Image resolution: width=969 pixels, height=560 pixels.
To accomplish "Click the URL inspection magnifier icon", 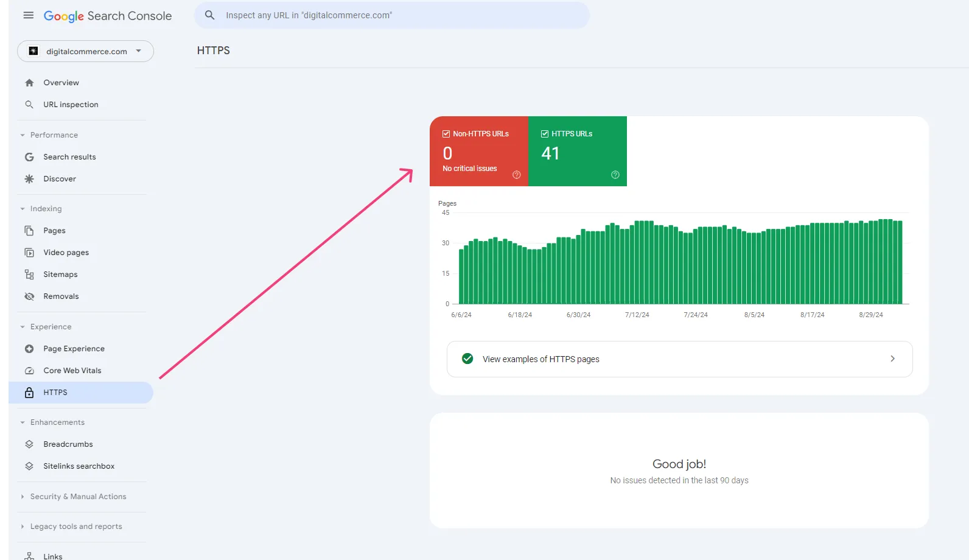I will [29, 105].
